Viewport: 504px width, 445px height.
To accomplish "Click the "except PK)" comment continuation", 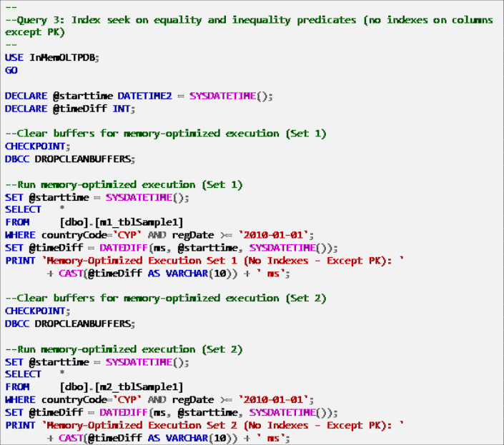I will coord(35,32).
